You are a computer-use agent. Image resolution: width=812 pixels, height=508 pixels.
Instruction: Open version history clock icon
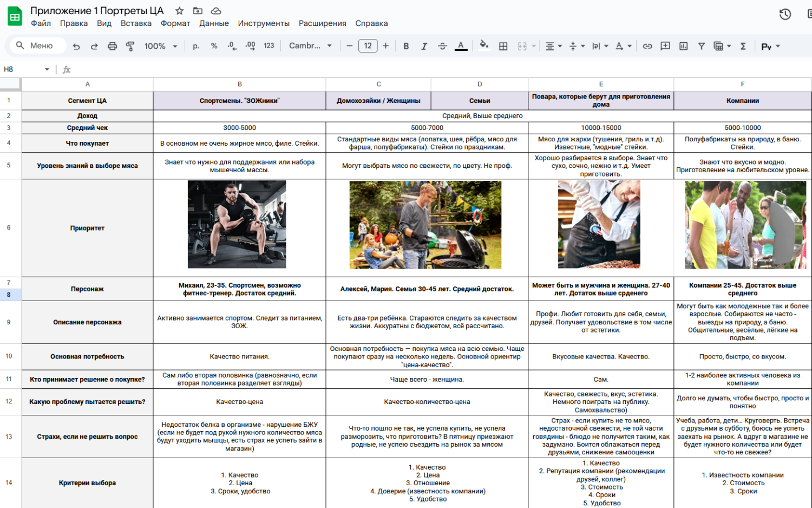pos(785,15)
